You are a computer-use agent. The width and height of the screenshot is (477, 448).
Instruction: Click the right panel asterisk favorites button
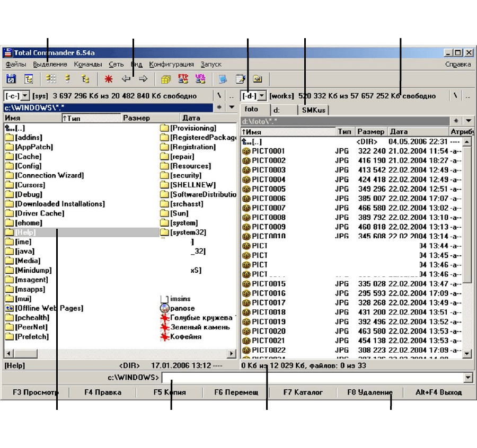[x=456, y=121]
